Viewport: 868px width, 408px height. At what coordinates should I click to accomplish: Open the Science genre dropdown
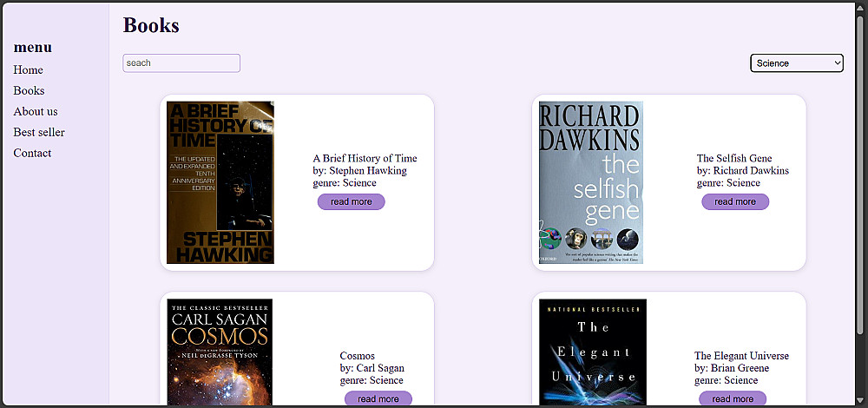point(797,63)
